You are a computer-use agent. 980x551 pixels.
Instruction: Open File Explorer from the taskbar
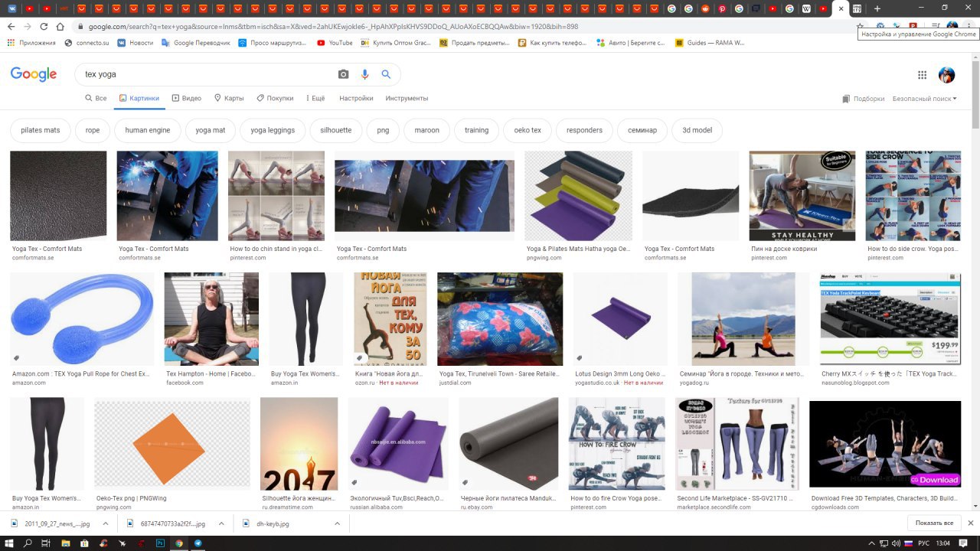pos(65,543)
